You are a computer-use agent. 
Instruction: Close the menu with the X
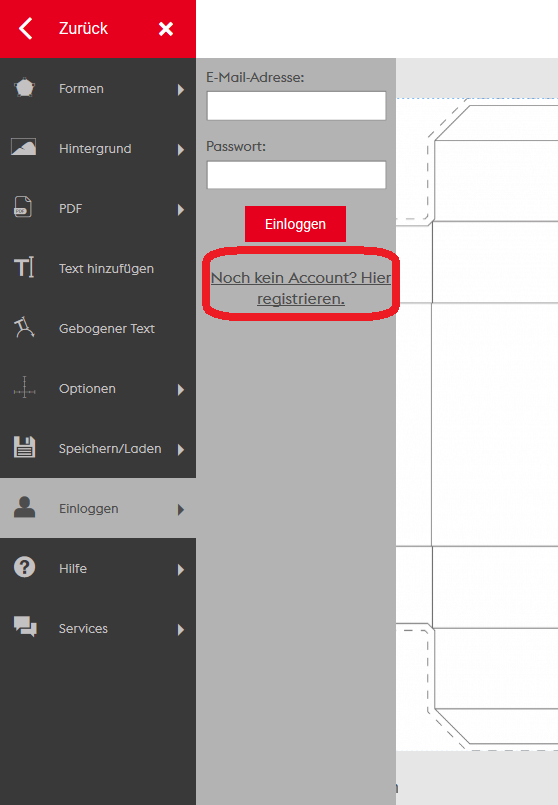pos(166,29)
